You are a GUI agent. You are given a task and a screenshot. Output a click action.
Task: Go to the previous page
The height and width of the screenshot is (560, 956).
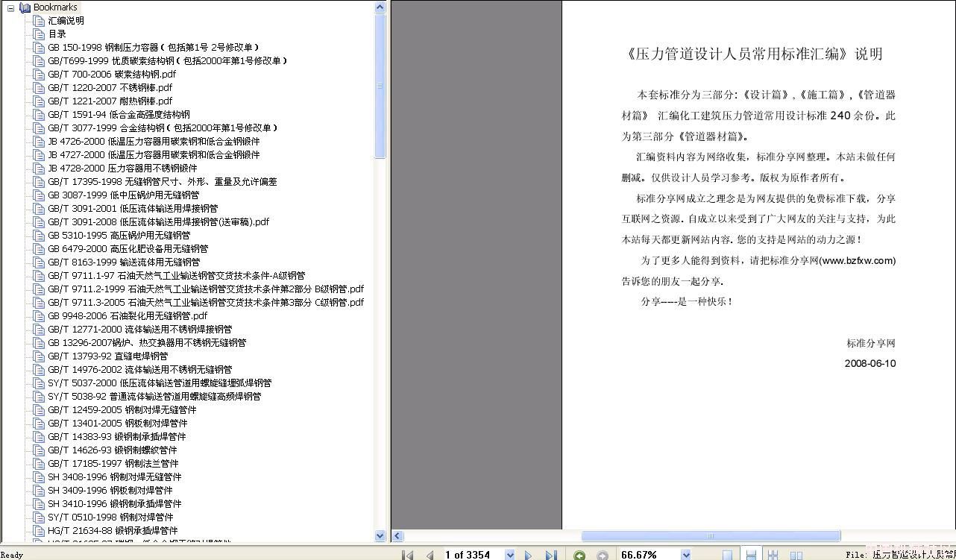click(x=430, y=555)
